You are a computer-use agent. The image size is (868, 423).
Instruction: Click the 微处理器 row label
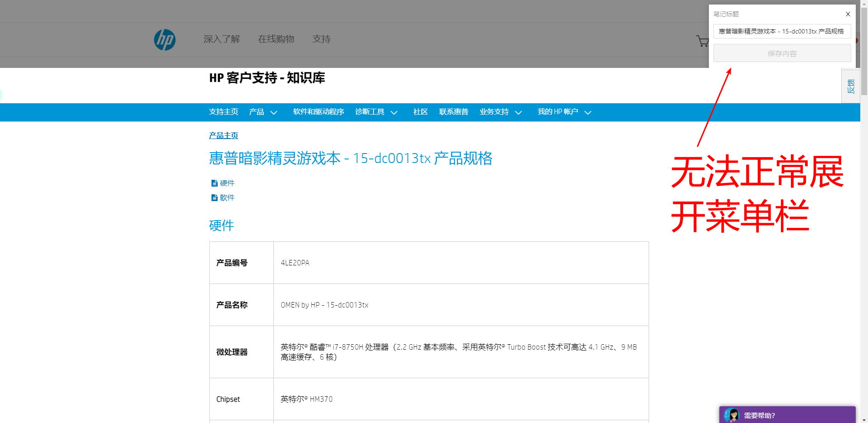[x=232, y=352]
